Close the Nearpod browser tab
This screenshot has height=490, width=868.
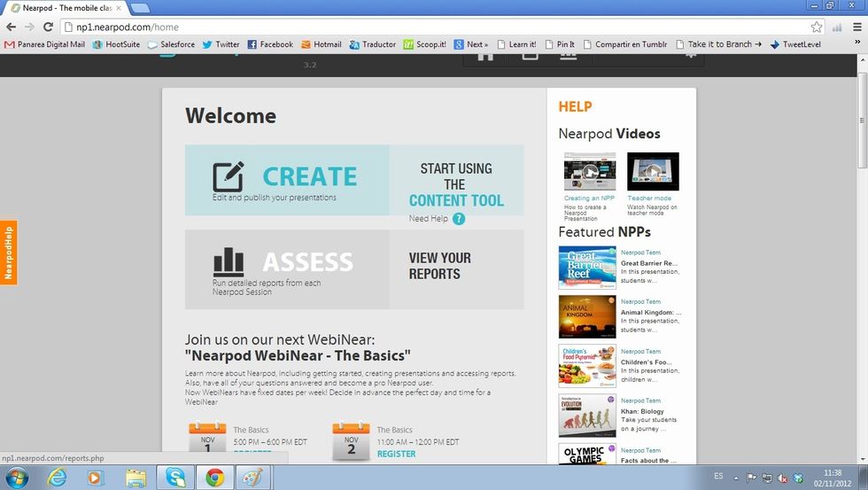click(x=119, y=8)
